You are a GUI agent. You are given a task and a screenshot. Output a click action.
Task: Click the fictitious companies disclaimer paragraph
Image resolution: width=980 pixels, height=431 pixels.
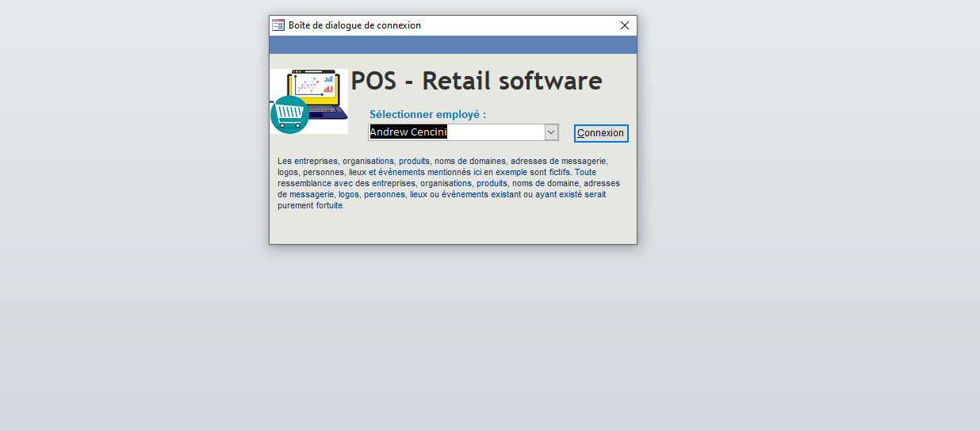point(449,183)
